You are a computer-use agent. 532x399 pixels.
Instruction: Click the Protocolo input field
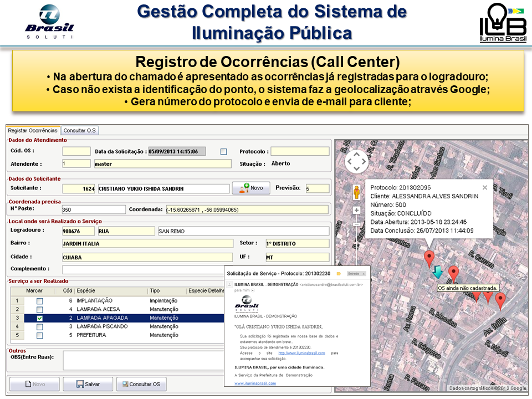tap(299, 151)
